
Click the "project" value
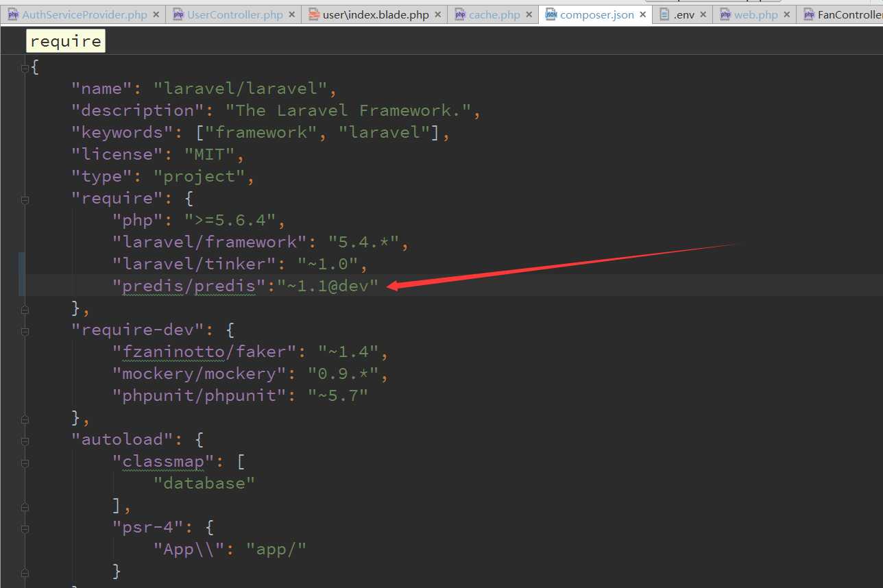pyautogui.click(x=199, y=176)
